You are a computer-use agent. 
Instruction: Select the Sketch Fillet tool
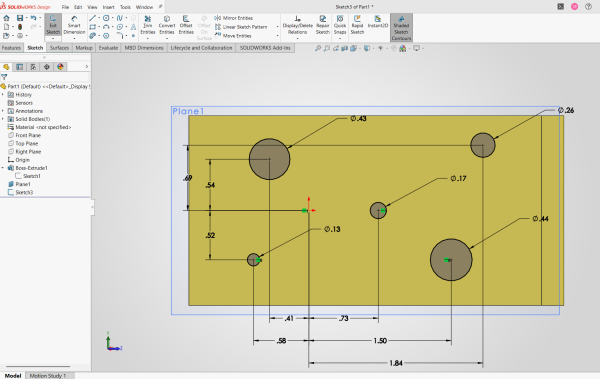coord(120,36)
